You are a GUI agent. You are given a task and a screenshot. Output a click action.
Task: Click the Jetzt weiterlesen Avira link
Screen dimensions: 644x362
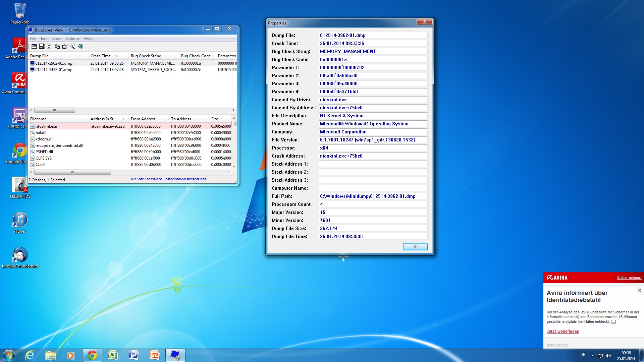[x=562, y=331]
